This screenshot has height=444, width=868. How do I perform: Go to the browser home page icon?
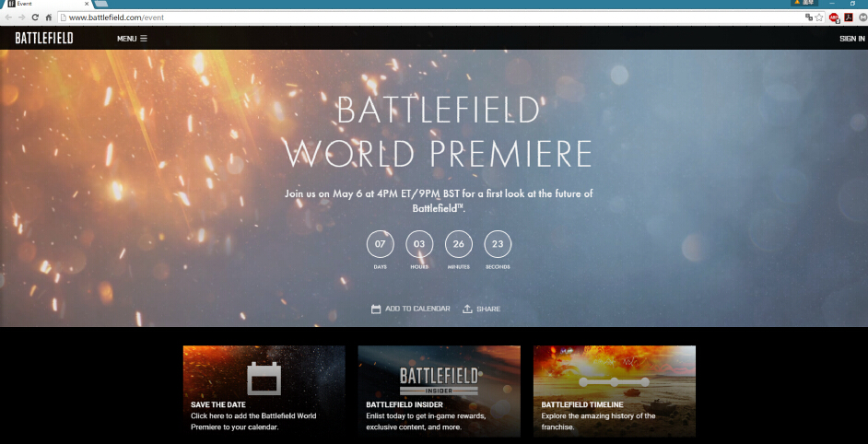click(49, 18)
